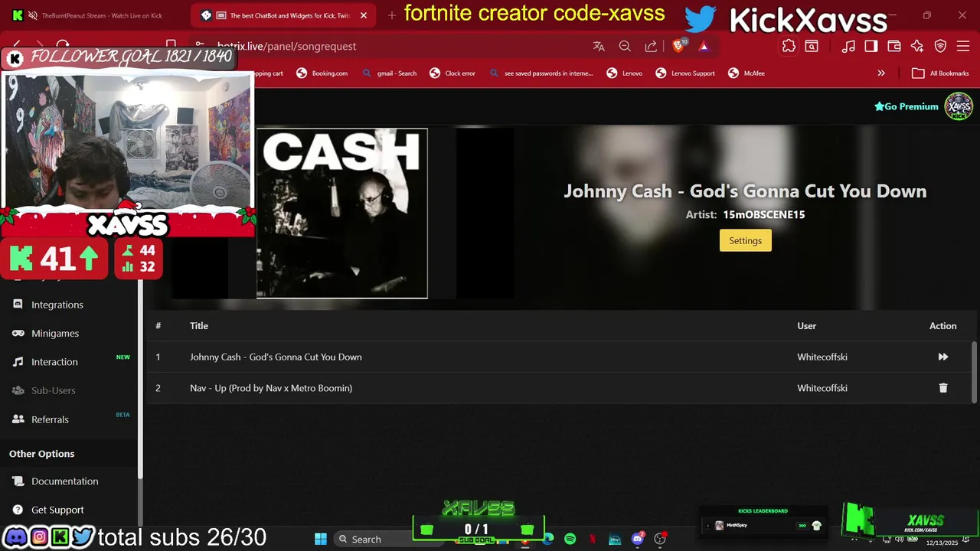Select the 'Johnny Cash - God's Gonna Cut You Down' row title
Viewport: 980px width, 551px height.
click(x=276, y=357)
